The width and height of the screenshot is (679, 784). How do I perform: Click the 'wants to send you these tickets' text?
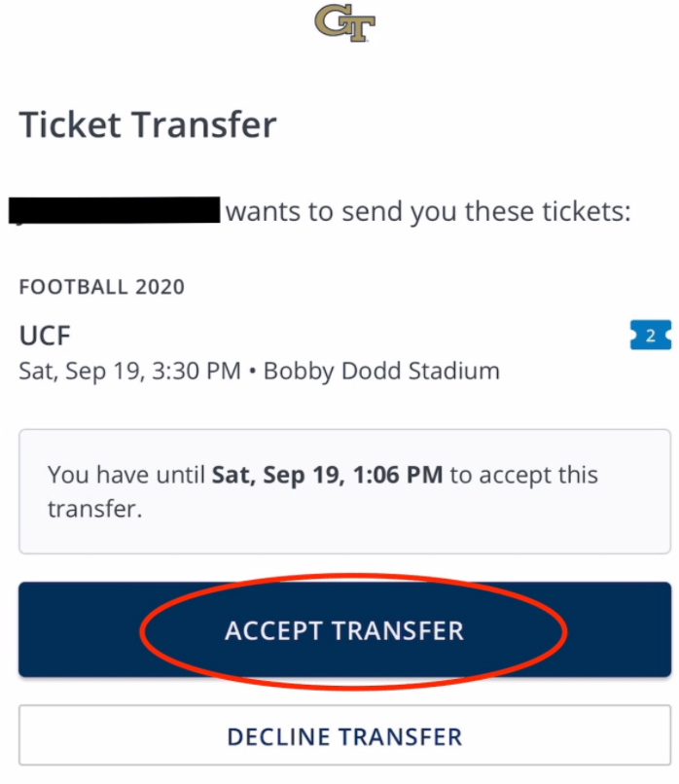[x=428, y=211]
